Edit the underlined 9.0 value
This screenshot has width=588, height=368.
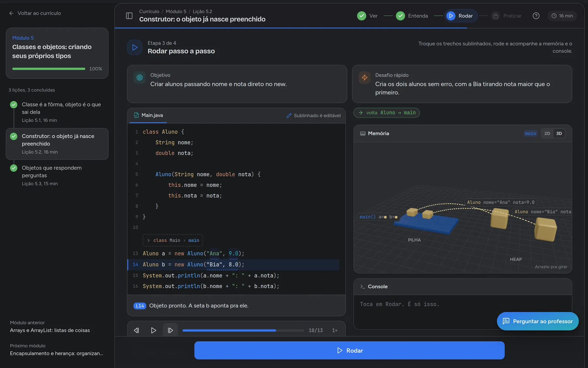coord(233,254)
